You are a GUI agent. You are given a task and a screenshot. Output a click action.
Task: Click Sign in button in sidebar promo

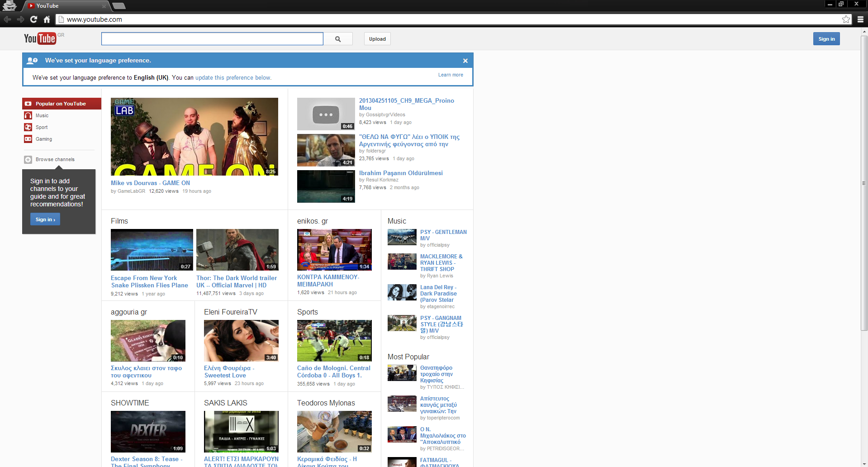tap(45, 219)
